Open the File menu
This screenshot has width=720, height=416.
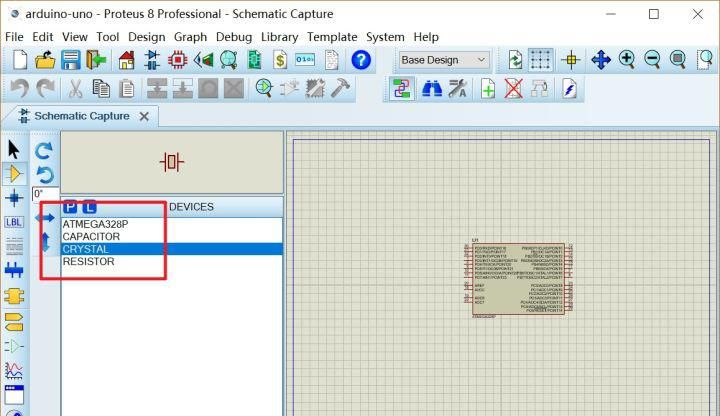14,37
